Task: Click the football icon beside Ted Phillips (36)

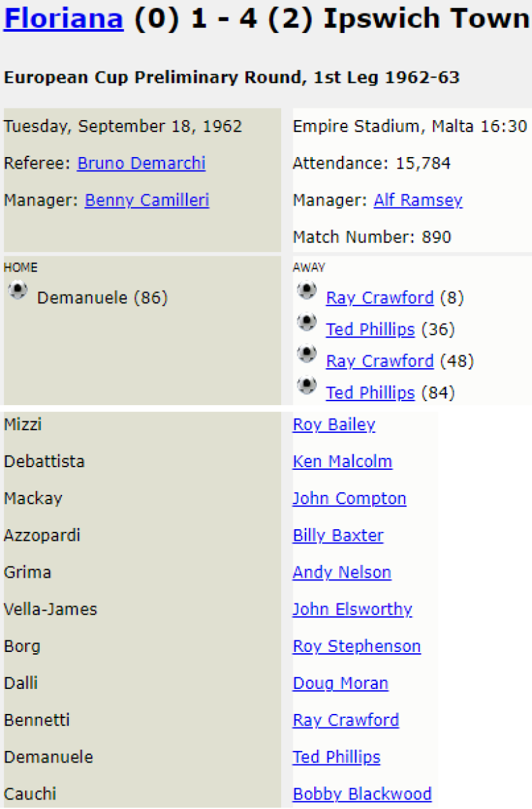Action: tap(307, 322)
